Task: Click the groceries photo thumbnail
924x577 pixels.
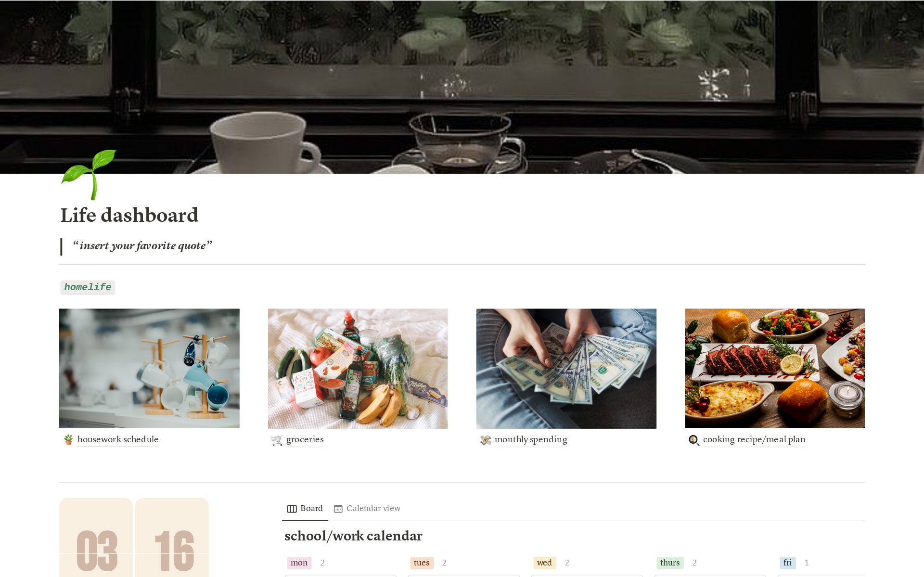Action: (x=358, y=368)
